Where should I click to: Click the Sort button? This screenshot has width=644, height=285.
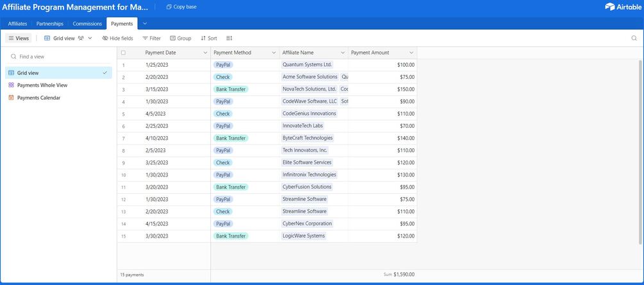click(209, 39)
